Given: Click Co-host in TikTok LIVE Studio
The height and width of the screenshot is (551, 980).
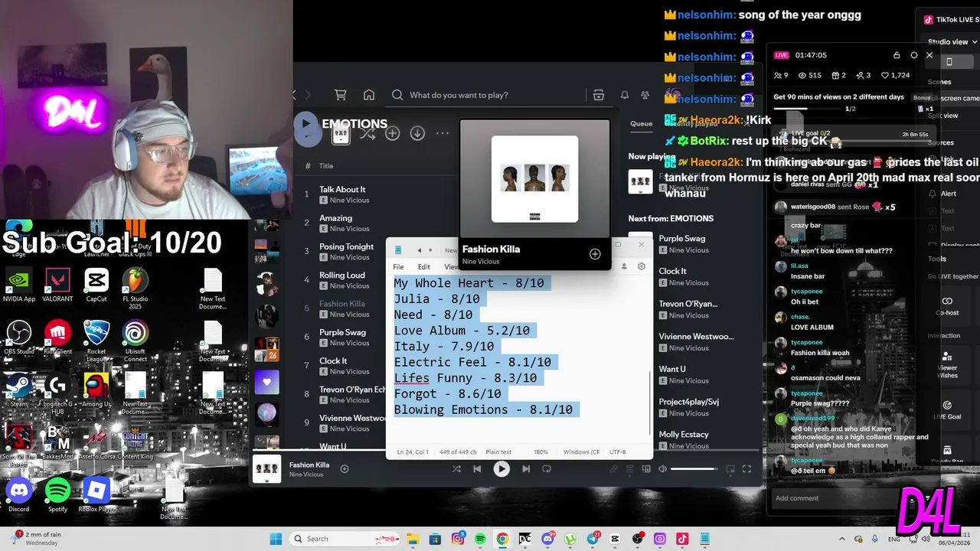Looking at the screenshot, I should click(947, 305).
